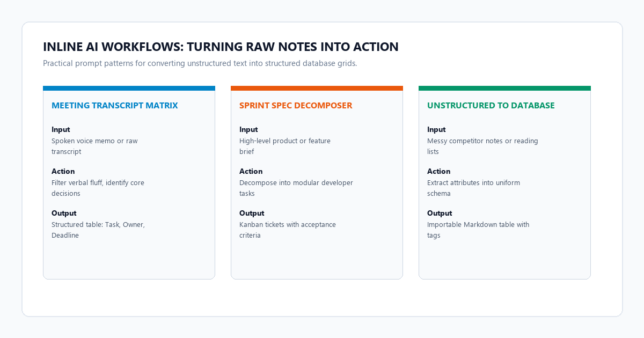Screen dimensions: 644x338
Task: Click 'Action' label in Meeting Transcript Matrix card
Action: tap(63, 171)
